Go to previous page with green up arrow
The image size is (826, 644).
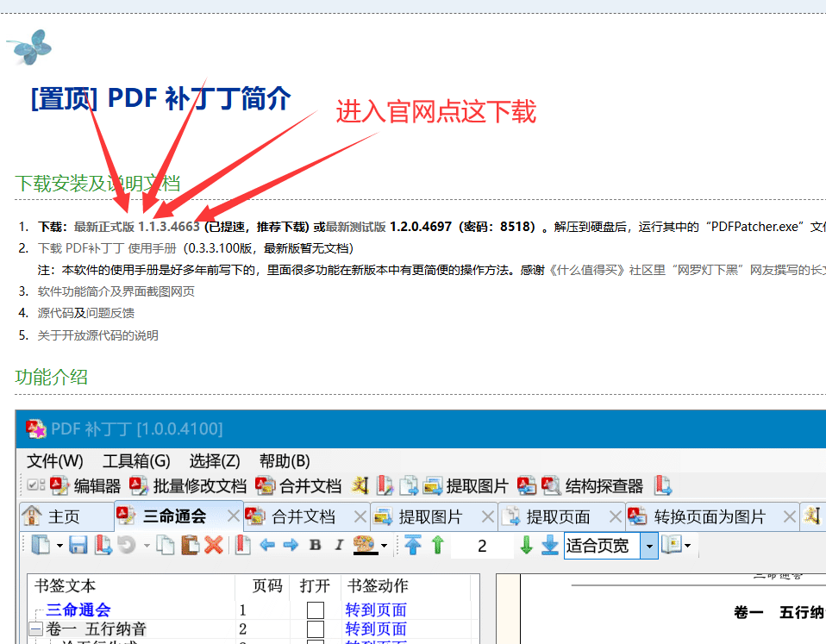pyautogui.click(x=438, y=545)
